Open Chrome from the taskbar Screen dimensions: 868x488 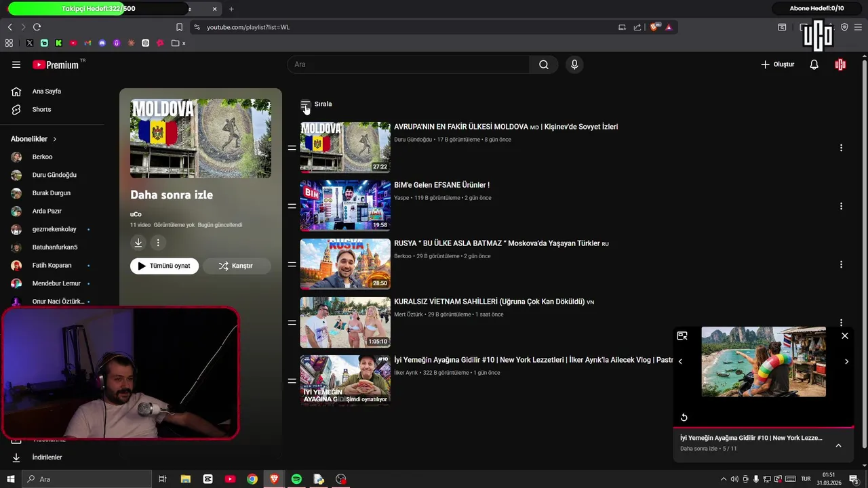(x=252, y=479)
